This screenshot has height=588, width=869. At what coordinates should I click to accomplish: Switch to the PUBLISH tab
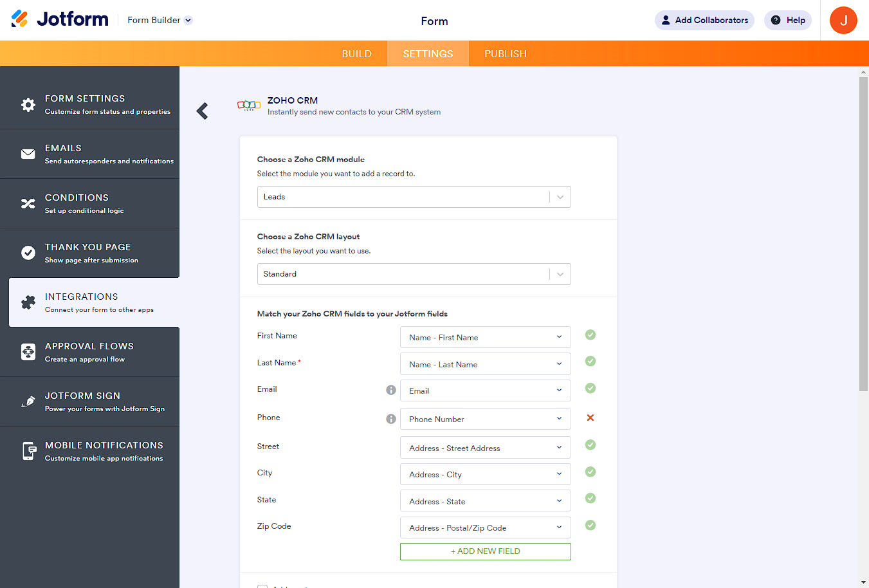[505, 54]
